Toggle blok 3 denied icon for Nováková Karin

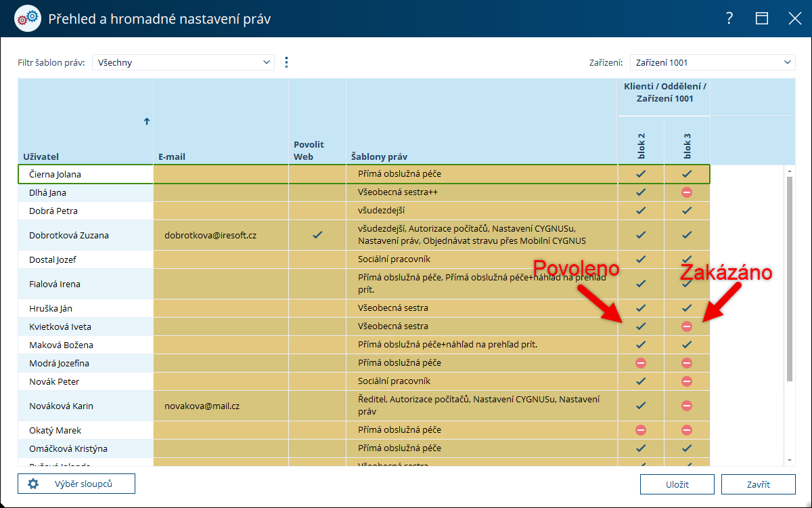point(687,406)
